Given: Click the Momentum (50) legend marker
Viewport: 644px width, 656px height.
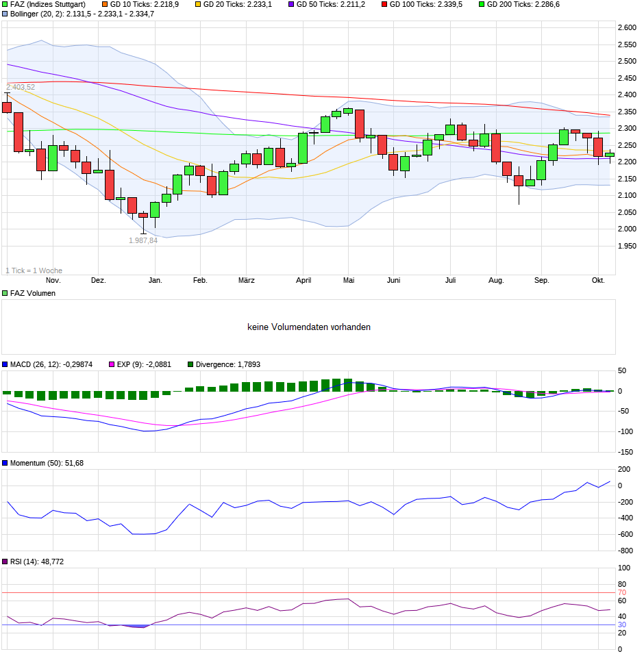Looking at the screenshot, I should [5, 464].
